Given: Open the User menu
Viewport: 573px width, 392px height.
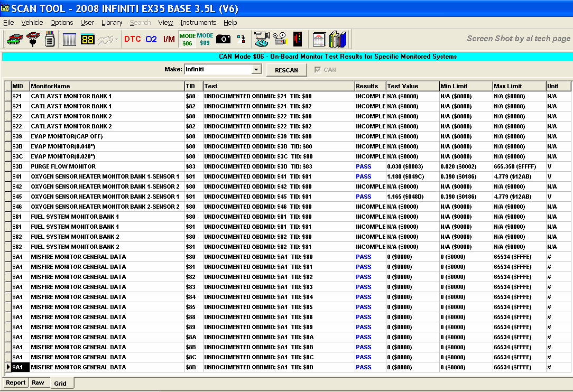Looking at the screenshot, I should [87, 23].
